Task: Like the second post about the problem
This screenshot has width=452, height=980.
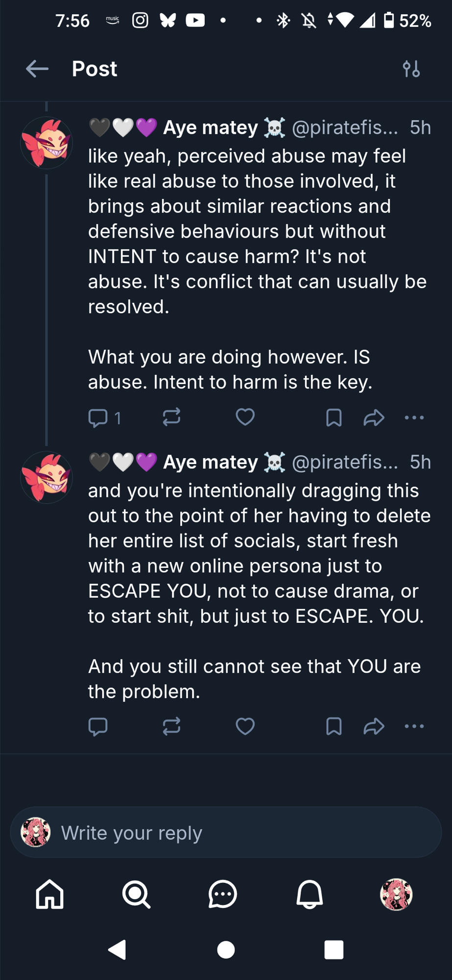Action: tap(245, 727)
